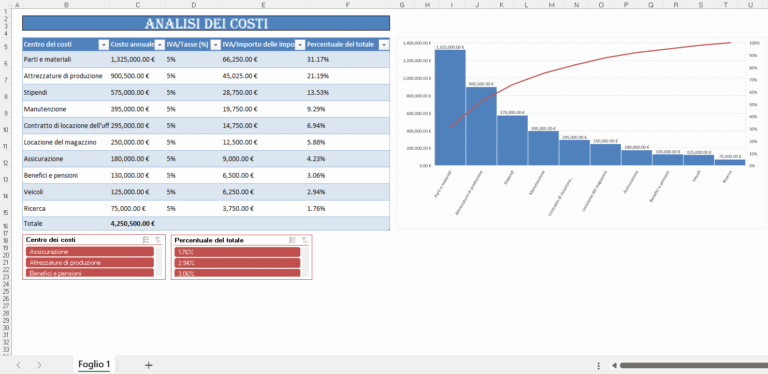768x374 pixels.
Task: Click the Centro dei costi slicer scrollbar
Action: pyautogui.click(x=158, y=262)
